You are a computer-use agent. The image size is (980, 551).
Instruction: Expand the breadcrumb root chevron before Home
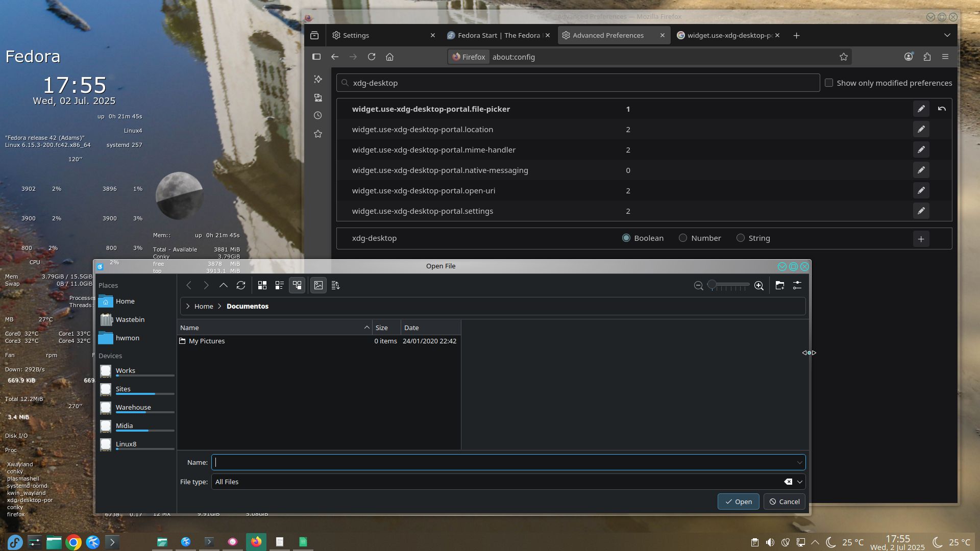click(x=188, y=306)
